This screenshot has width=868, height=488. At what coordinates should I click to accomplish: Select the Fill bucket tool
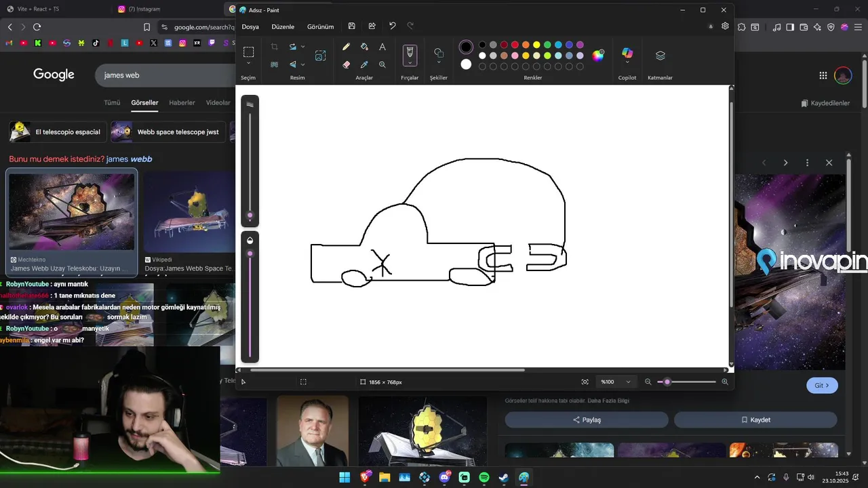coord(364,47)
